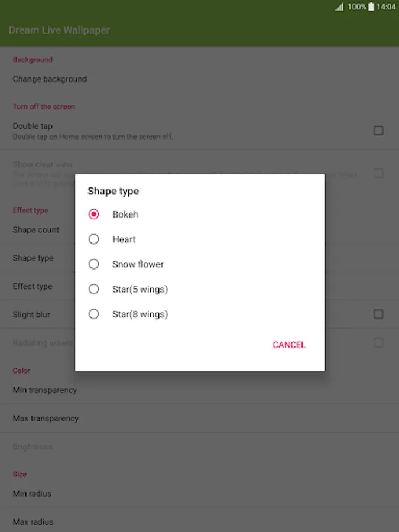This screenshot has width=399, height=532.
Task: Pick the Star(5 wings) radio option
Action: 94,289
